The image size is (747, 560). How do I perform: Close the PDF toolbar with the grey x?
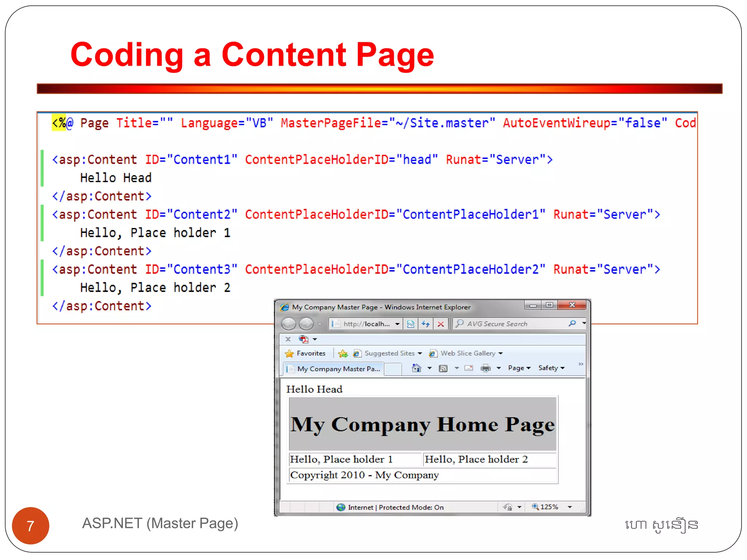point(288,339)
